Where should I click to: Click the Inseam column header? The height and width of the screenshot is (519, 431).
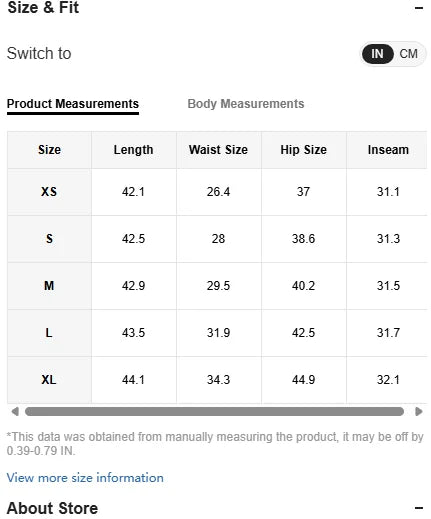(388, 150)
